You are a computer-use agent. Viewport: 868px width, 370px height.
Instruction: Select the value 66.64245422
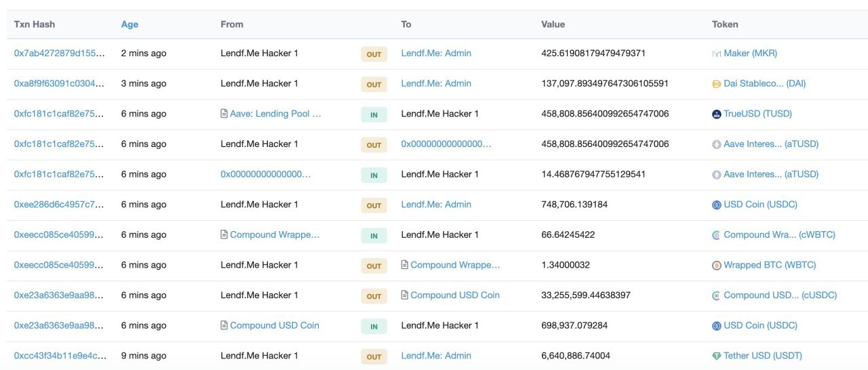click(x=568, y=235)
